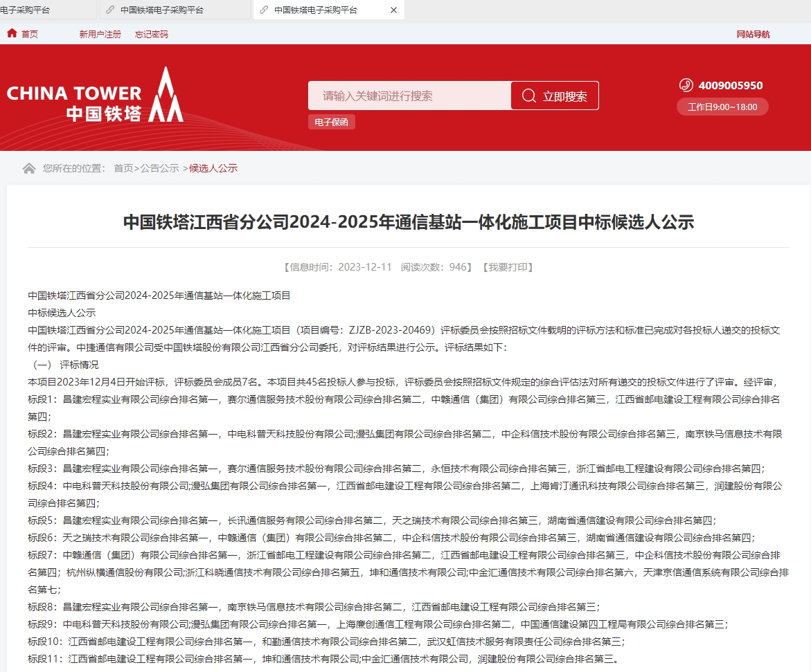Switch to the first 电子采购平台 browser tab

click(x=48, y=10)
